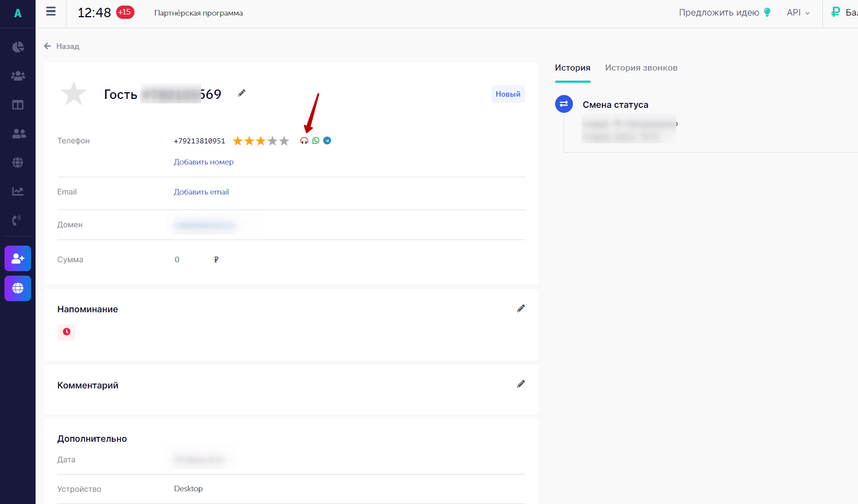Viewport: 858px width, 504px height.
Task: Click the status change icon in history
Action: pyautogui.click(x=564, y=104)
